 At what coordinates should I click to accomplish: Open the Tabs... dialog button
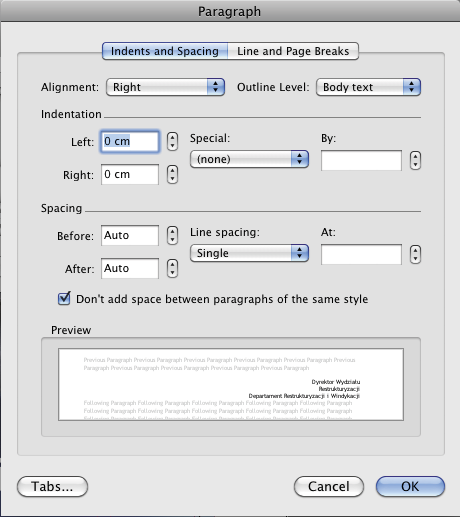click(x=52, y=486)
